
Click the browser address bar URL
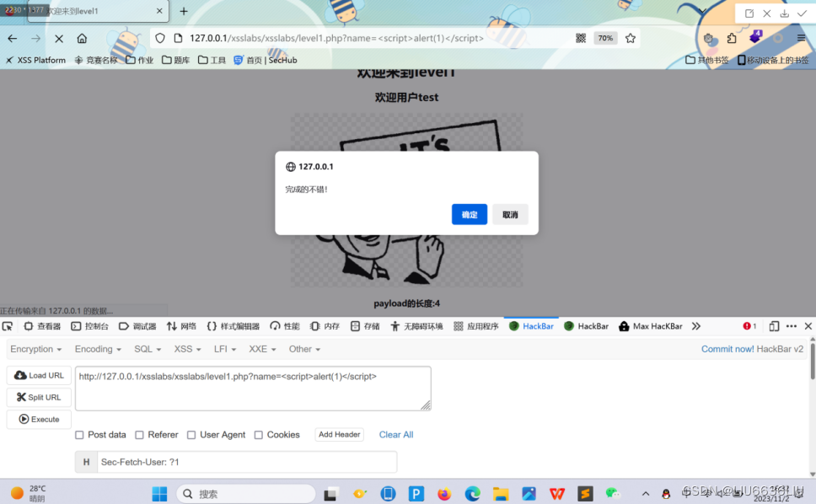tap(336, 38)
